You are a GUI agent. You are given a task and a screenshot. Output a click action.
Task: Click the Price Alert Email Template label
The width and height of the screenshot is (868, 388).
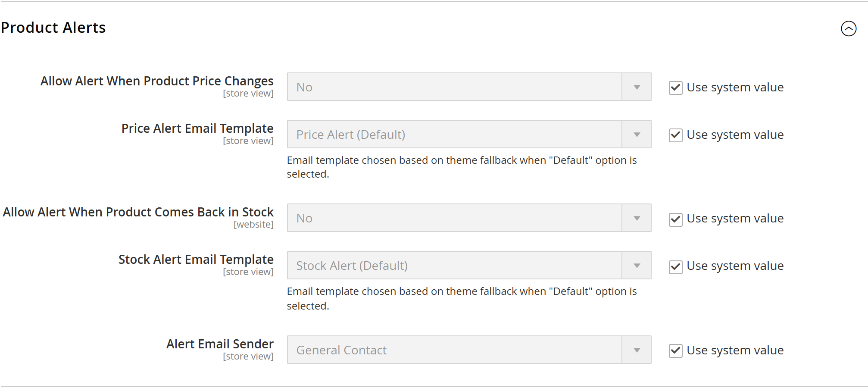197,128
